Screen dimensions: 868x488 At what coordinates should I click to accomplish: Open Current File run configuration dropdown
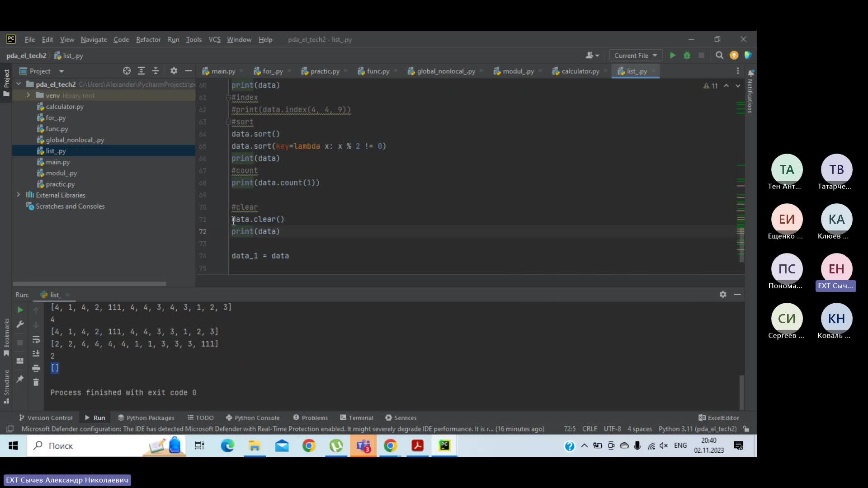[x=636, y=56]
